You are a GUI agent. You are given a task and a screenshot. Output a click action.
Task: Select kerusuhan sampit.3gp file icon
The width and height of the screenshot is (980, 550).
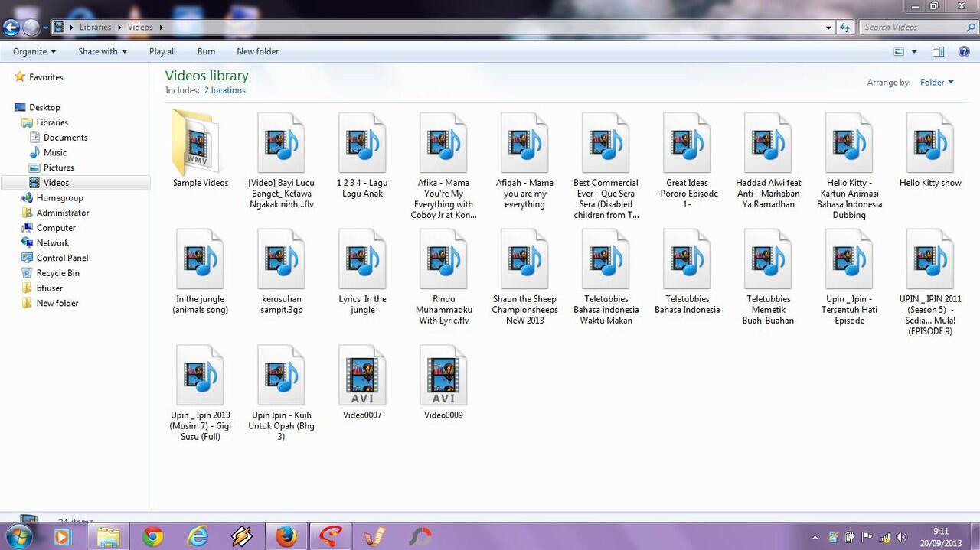pyautogui.click(x=281, y=259)
